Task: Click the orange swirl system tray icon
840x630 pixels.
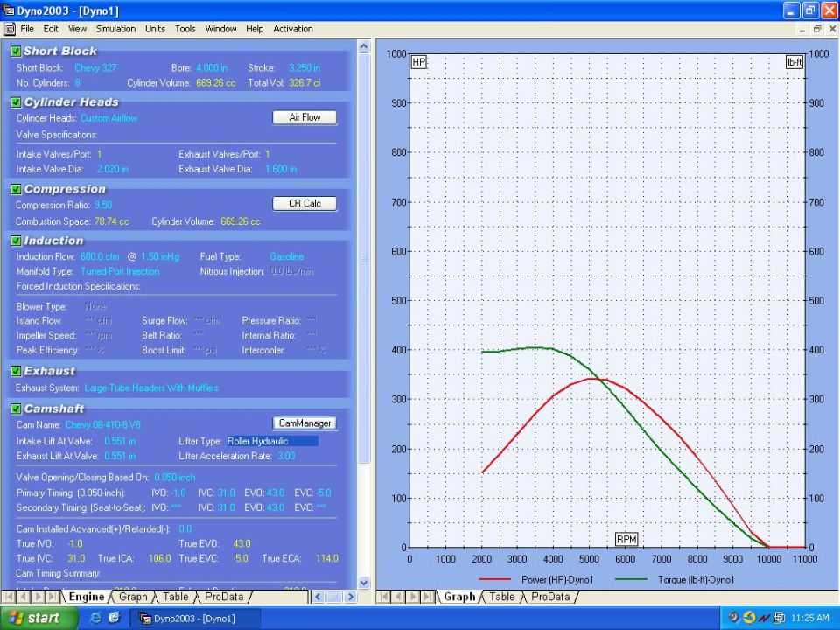Action: 749,618
